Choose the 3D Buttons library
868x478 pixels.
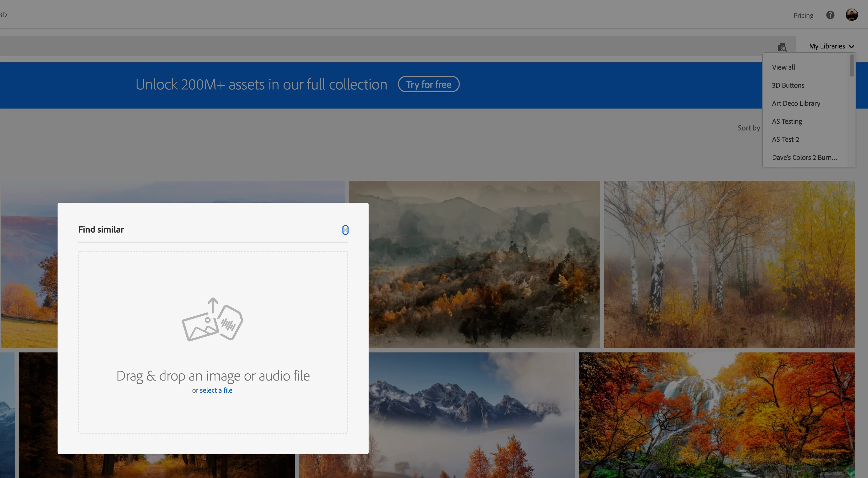pyautogui.click(x=788, y=85)
